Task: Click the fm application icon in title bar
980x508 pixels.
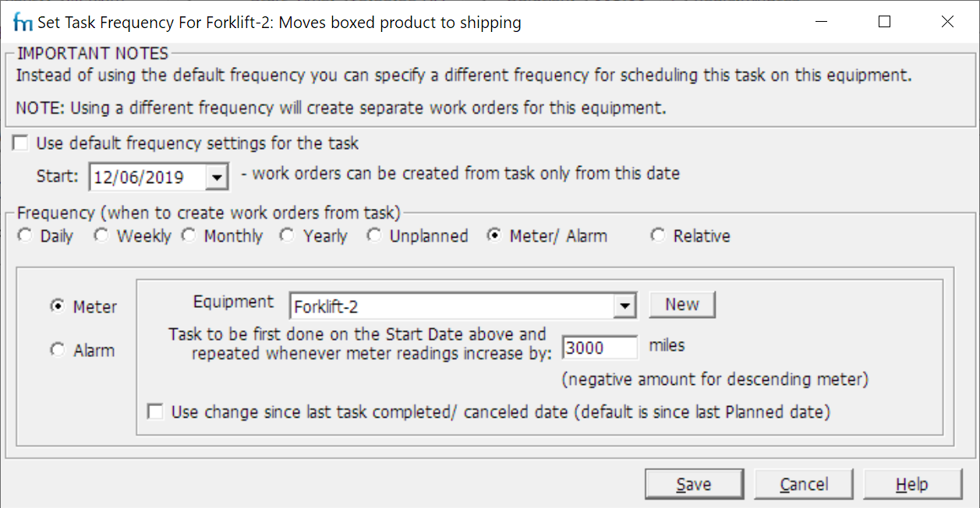Action: coord(23,23)
